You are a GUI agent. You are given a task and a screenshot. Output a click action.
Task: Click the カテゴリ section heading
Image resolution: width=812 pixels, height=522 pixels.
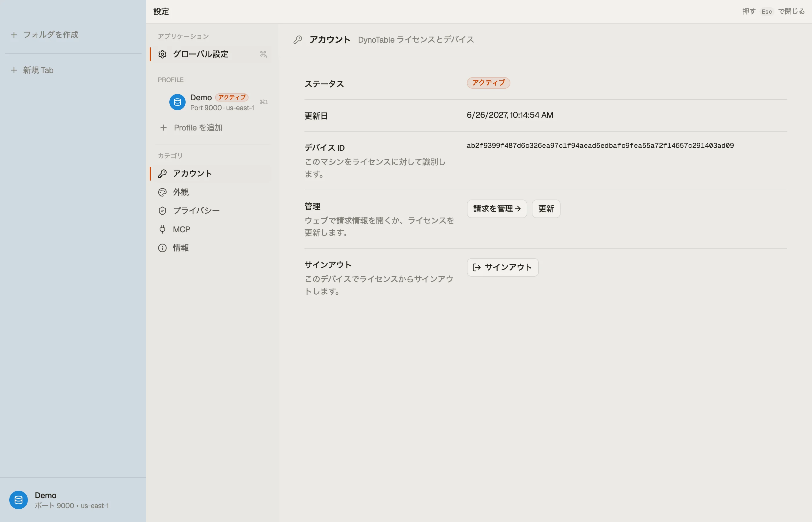(170, 156)
